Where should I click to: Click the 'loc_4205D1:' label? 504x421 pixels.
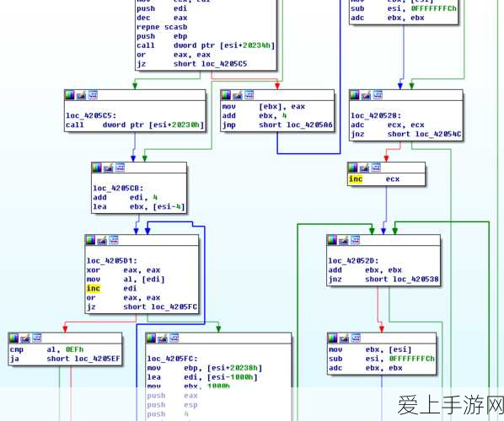point(112,261)
